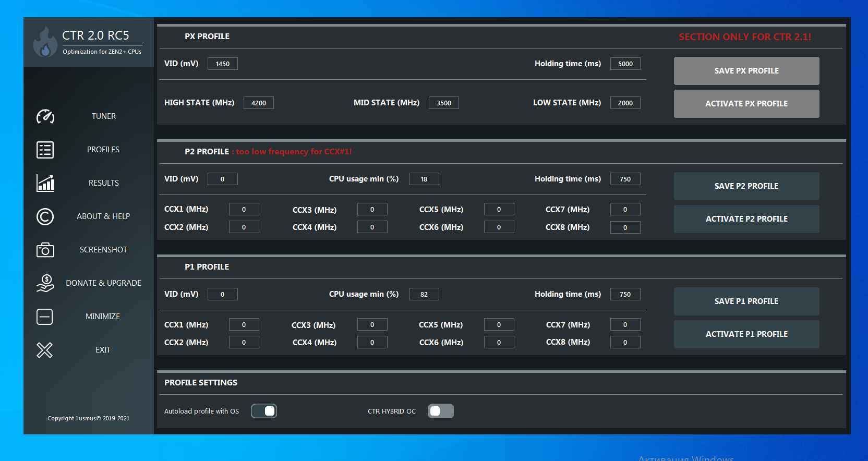Click the Results bar chart icon

click(45, 183)
